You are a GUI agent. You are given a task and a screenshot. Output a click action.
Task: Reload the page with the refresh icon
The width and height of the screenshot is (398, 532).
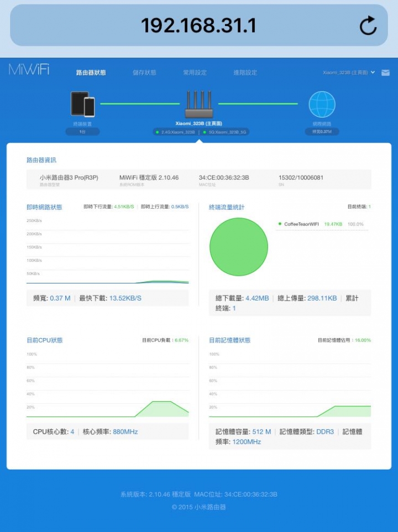pyautogui.click(x=368, y=26)
